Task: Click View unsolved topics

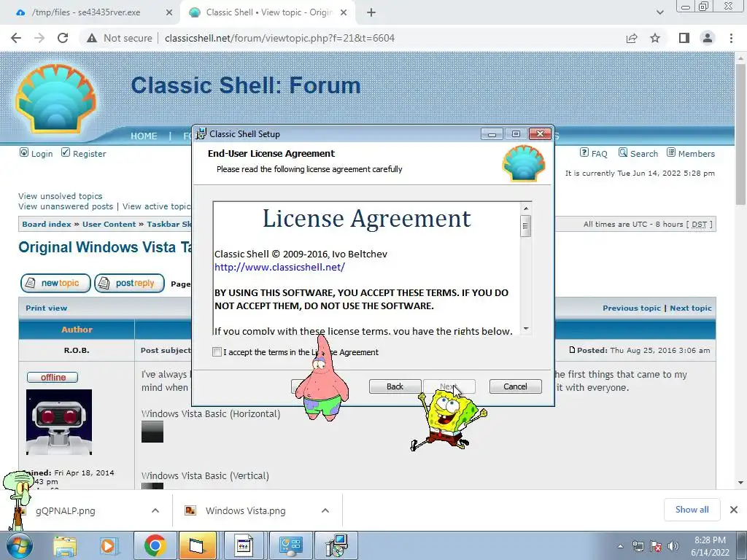Action: pyautogui.click(x=61, y=195)
